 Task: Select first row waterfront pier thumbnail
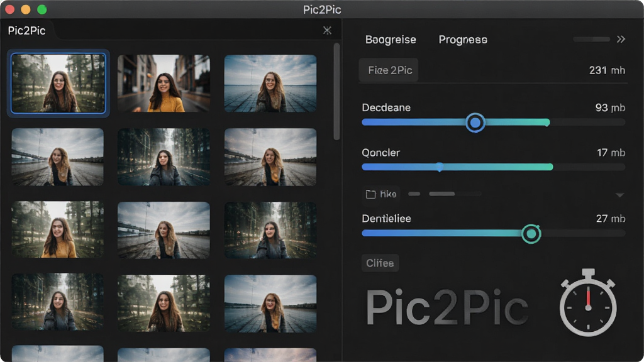click(270, 84)
